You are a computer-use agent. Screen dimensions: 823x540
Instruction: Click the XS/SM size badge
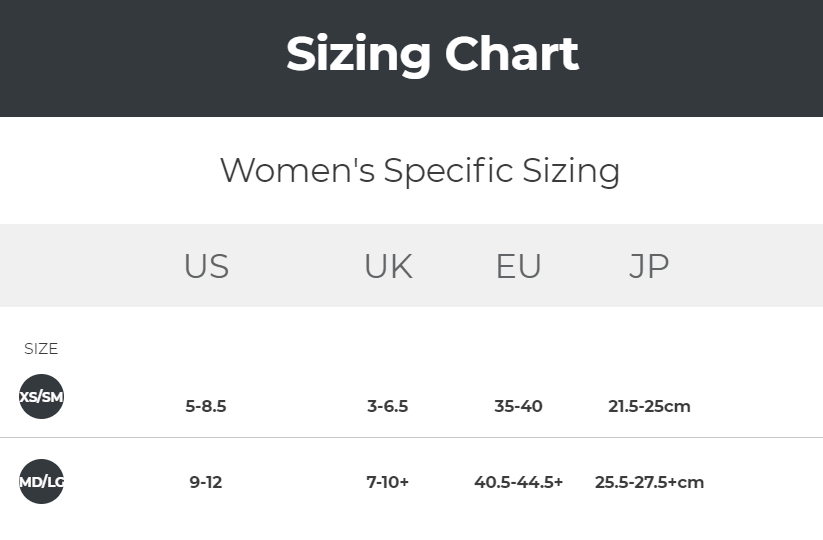pyautogui.click(x=41, y=396)
